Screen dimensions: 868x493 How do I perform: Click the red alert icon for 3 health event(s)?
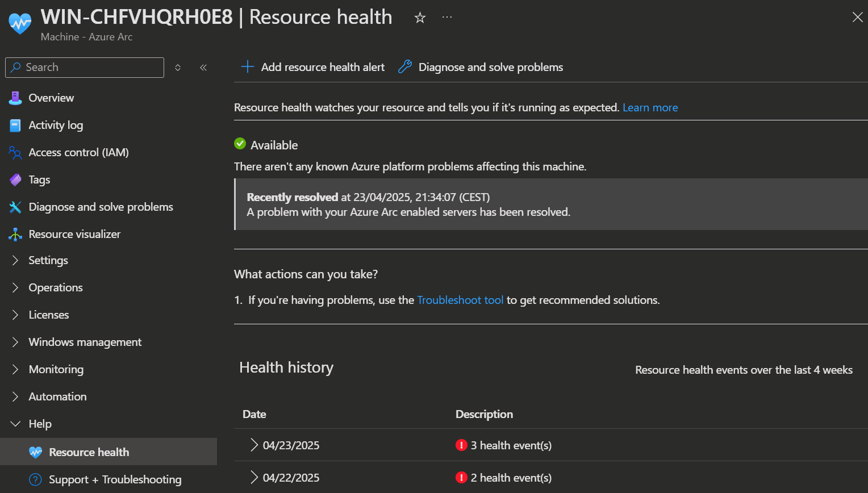tap(461, 445)
